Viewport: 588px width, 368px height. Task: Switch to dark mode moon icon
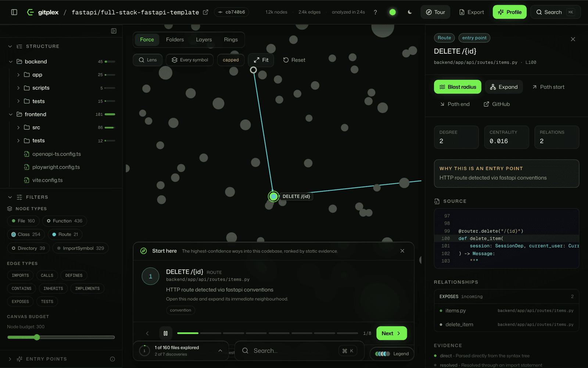click(x=410, y=12)
